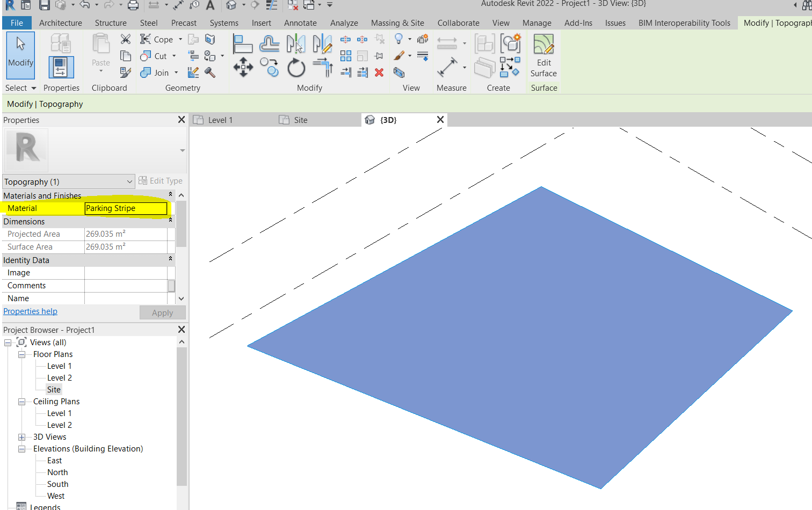812x510 pixels.
Task: Click the Properties help link
Action: (x=30, y=311)
